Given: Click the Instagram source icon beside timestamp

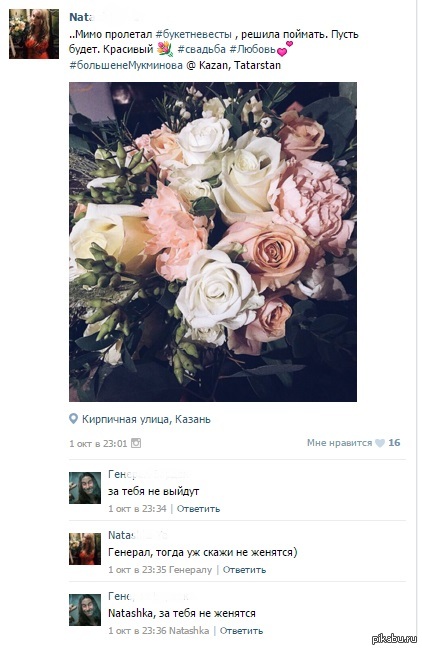Looking at the screenshot, I should click(x=136, y=443).
